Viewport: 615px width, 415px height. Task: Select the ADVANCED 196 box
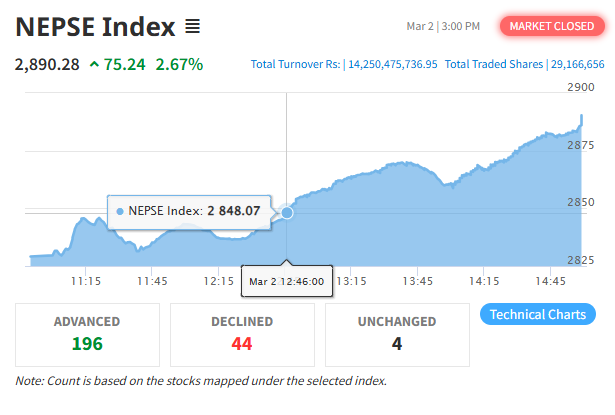tap(87, 335)
